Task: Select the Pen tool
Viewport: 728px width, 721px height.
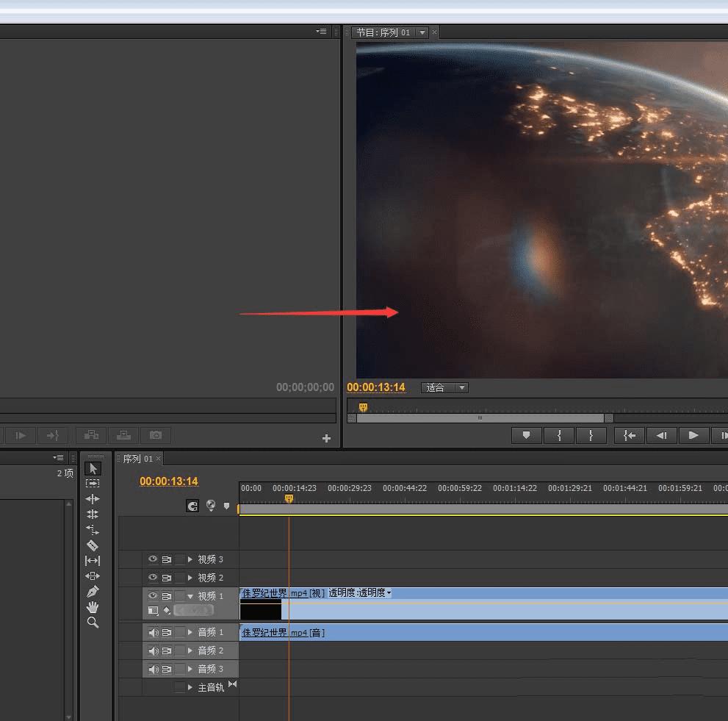Action: (x=93, y=592)
